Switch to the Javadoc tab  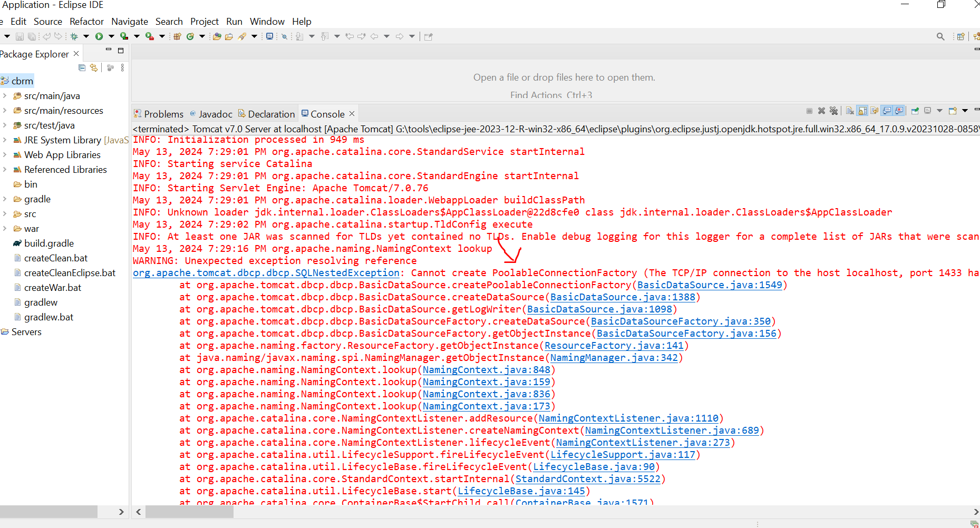pos(211,114)
